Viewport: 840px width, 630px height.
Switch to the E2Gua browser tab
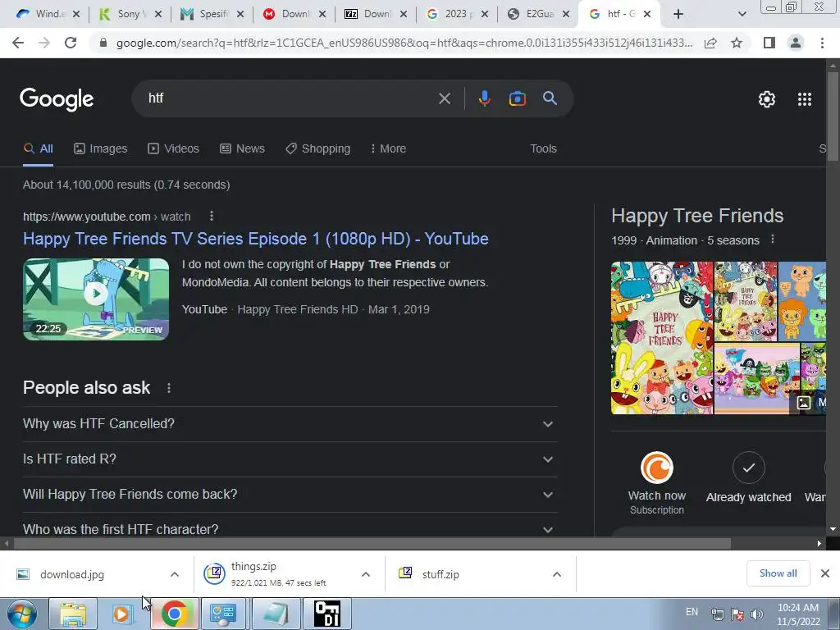click(x=537, y=14)
